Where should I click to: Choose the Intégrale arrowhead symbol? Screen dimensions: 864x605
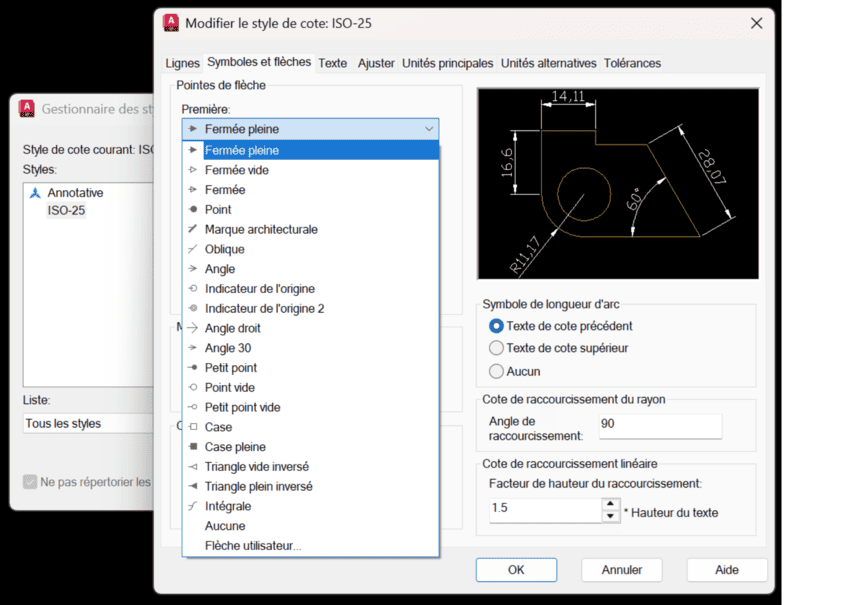click(x=194, y=506)
